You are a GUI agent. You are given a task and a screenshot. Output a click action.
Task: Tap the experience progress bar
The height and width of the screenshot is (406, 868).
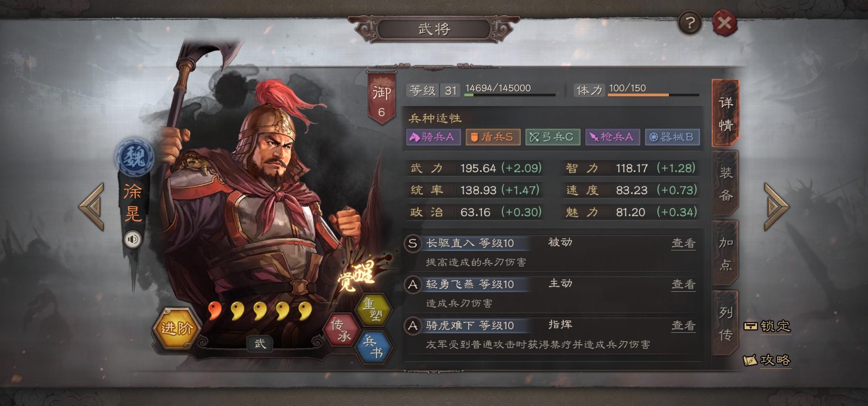coord(510,95)
